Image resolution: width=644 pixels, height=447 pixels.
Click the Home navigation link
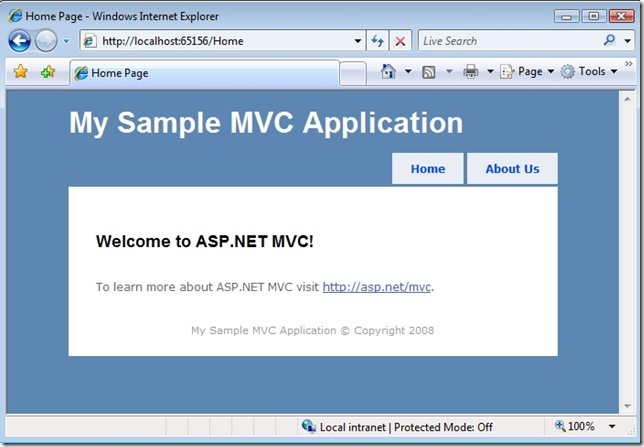[428, 169]
